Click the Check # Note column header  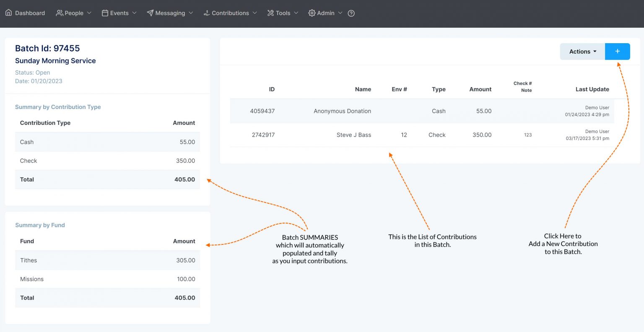pos(522,87)
